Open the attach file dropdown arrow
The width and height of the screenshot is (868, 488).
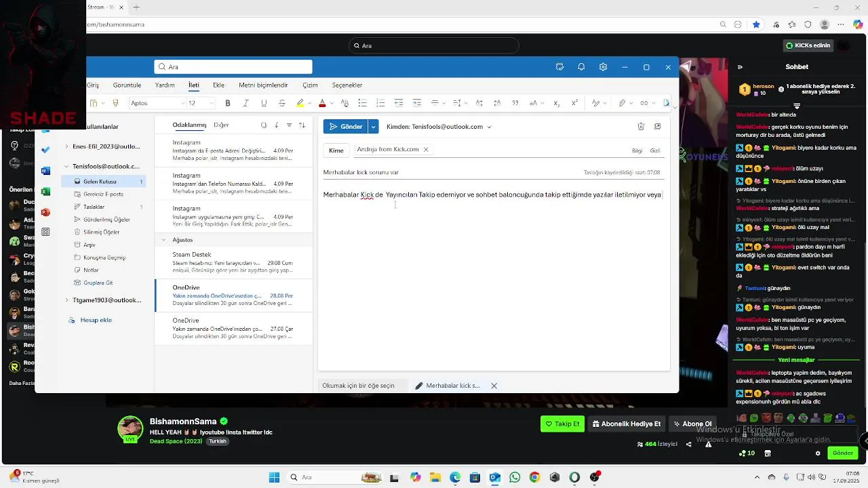point(631,103)
